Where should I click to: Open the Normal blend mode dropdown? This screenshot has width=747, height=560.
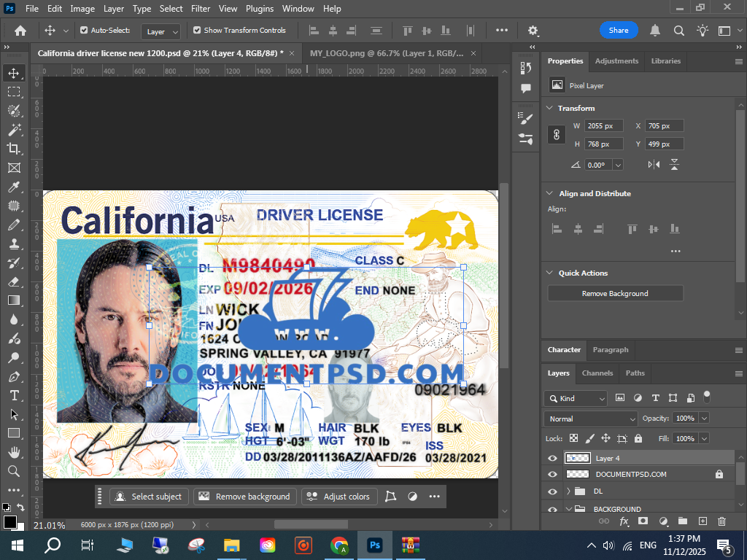pos(590,419)
